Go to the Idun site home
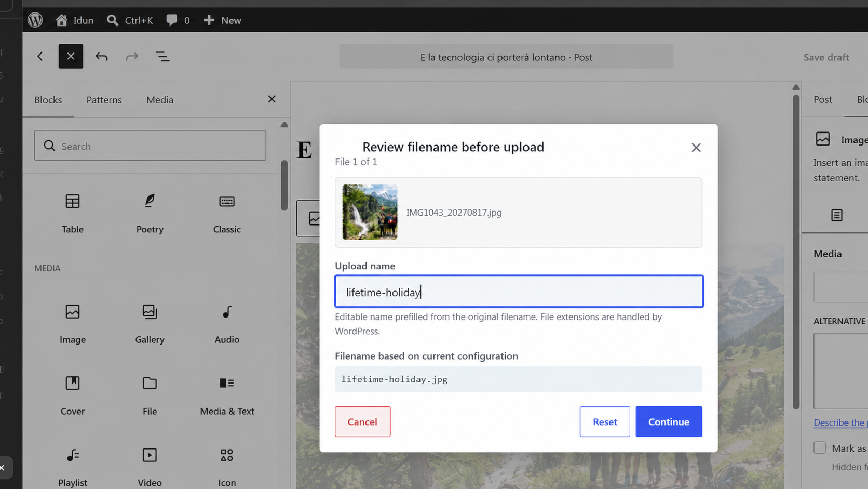 click(75, 20)
